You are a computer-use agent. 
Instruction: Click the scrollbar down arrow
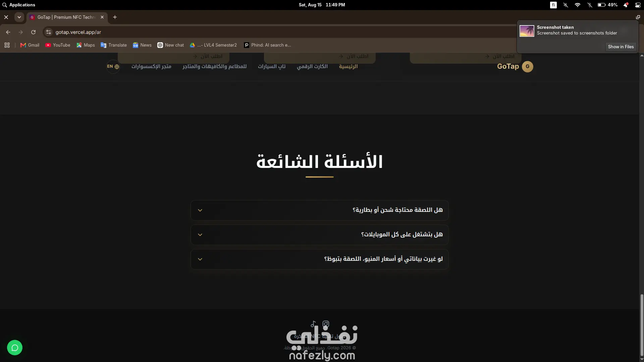[x=642, y=359]
